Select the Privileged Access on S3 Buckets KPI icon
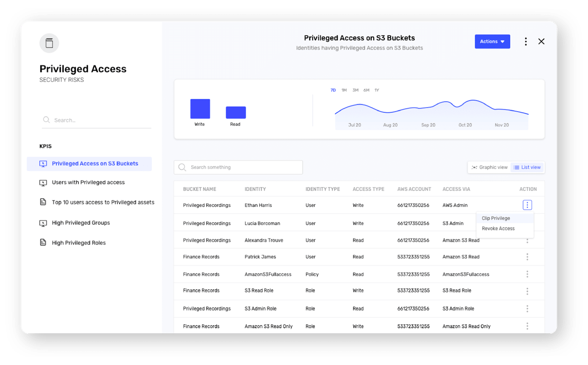Screen dimensions: 588x365 point(43,164)
